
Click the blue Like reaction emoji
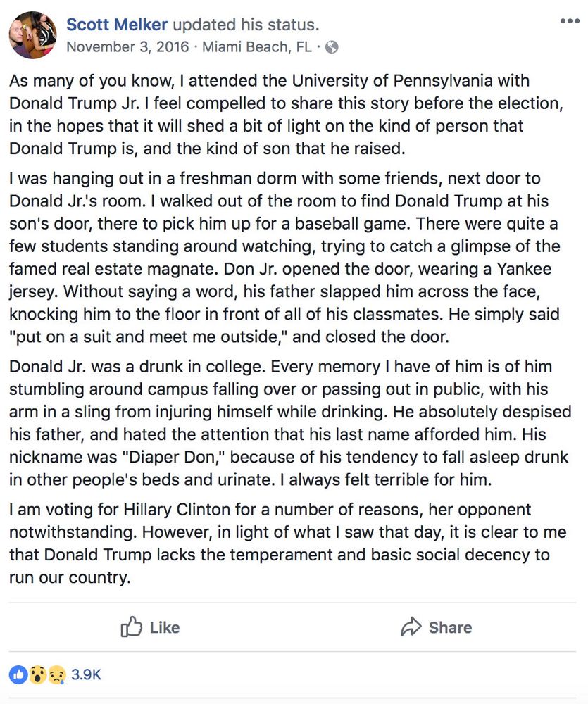pyautogui.click(x=18, y=674)
